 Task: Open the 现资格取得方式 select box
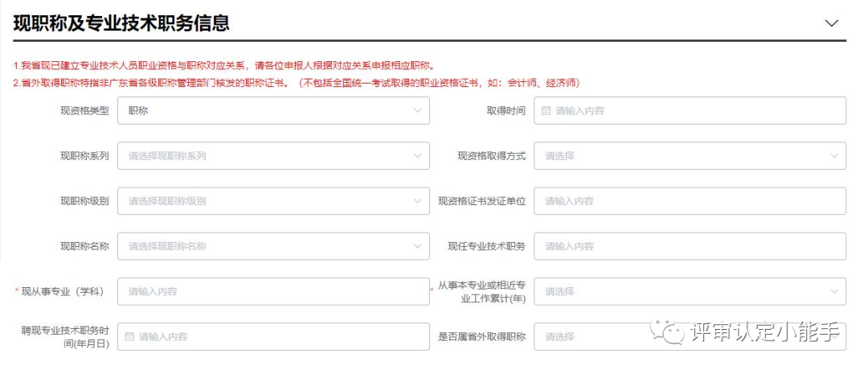(x=690, y=156)
